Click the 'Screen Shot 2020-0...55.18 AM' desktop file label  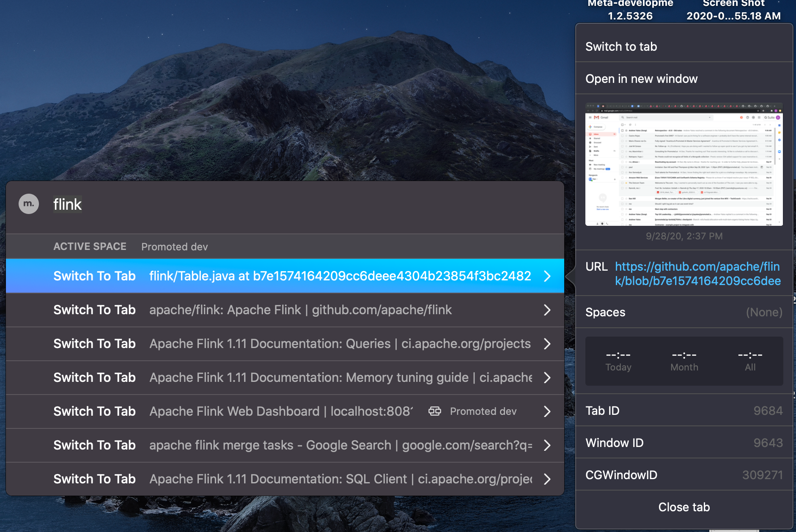click(733, 10)
